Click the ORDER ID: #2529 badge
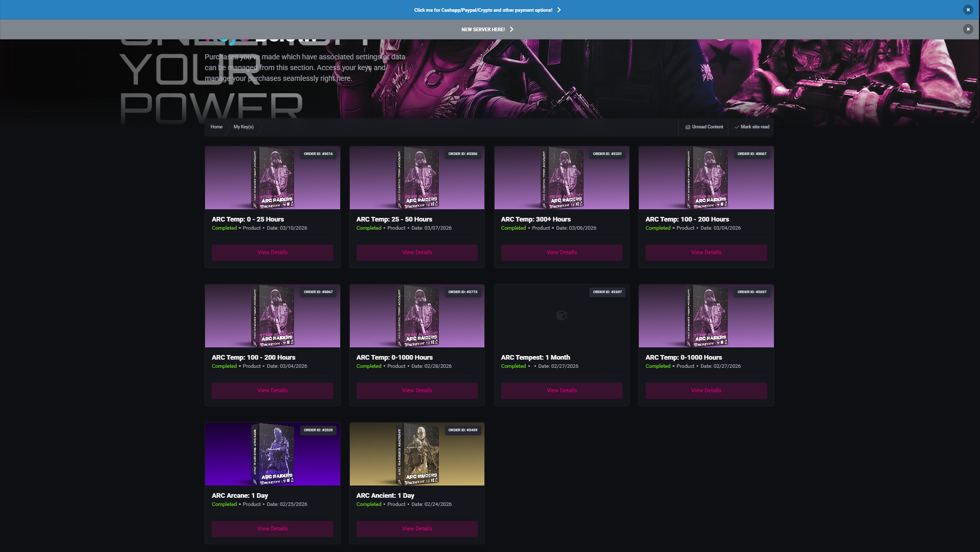 318,430
